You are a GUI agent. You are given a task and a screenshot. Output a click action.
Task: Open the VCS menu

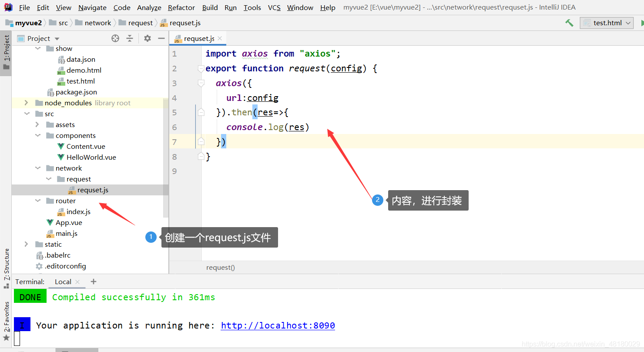click(x=274, y=7)
